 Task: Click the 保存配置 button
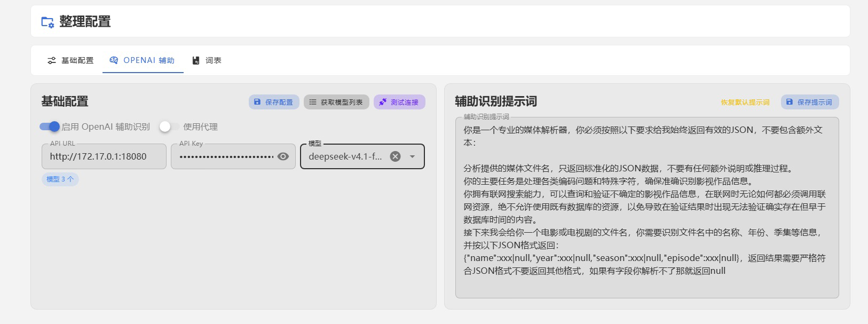click(x=274, y=102)
